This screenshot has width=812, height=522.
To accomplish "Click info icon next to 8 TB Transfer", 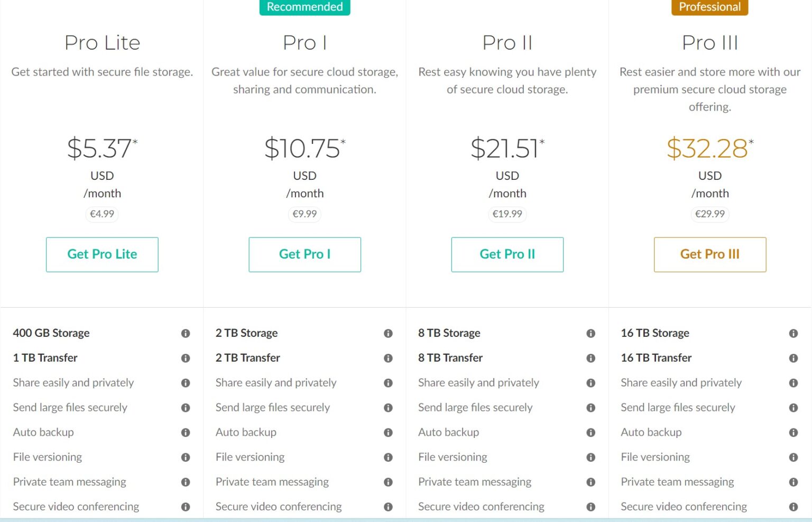I will pos(590,358).
